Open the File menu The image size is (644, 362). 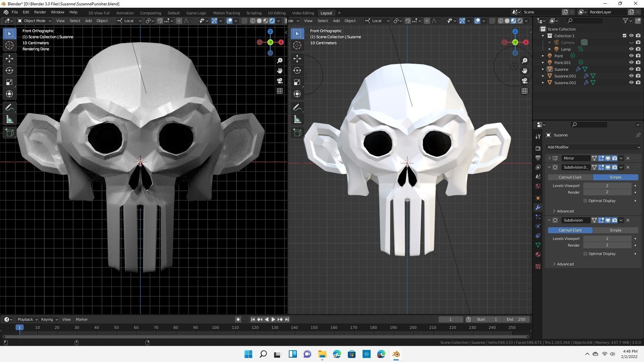[15, 12]
